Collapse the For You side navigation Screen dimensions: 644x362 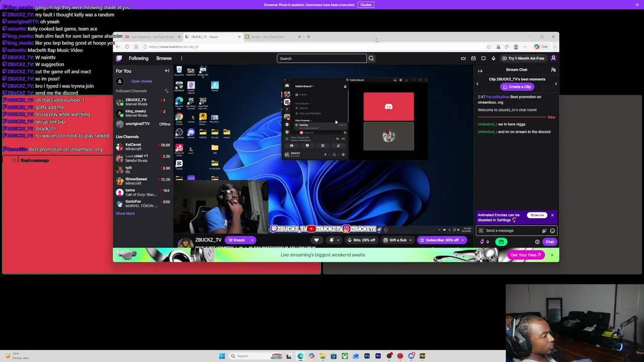tap(167, 71)
